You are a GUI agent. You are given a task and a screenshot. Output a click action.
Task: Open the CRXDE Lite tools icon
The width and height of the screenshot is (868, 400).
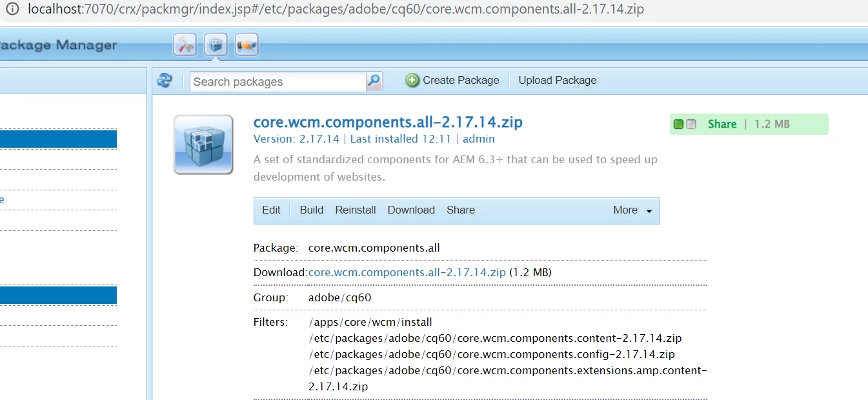pos(185,45)
